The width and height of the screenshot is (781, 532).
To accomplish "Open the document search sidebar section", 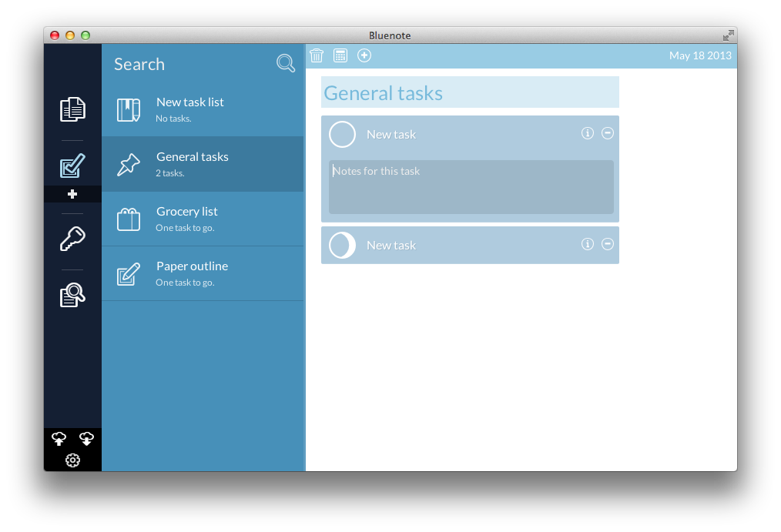I will (x=72, y=295).
